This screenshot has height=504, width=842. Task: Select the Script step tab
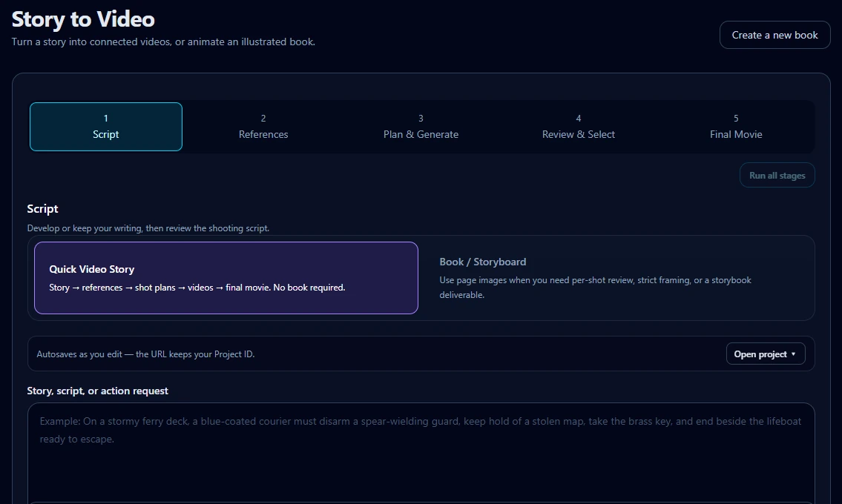tap(106, 127)
